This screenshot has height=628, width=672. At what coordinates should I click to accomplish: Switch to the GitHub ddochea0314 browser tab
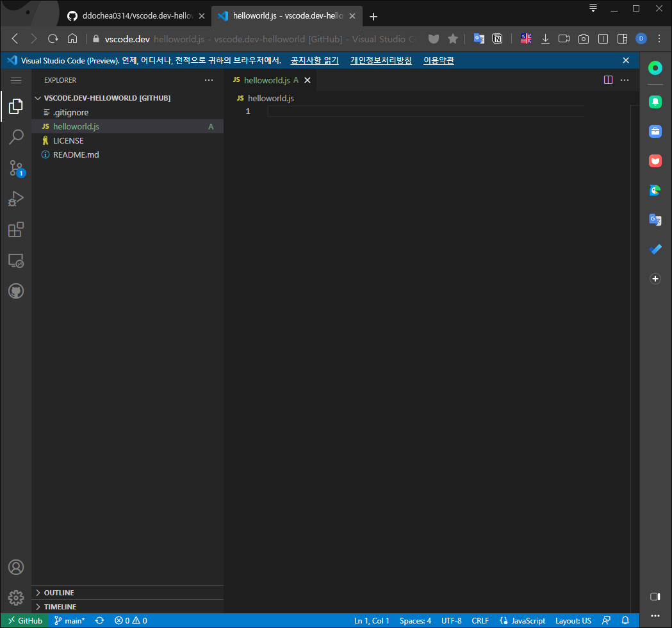click(136, 16)
